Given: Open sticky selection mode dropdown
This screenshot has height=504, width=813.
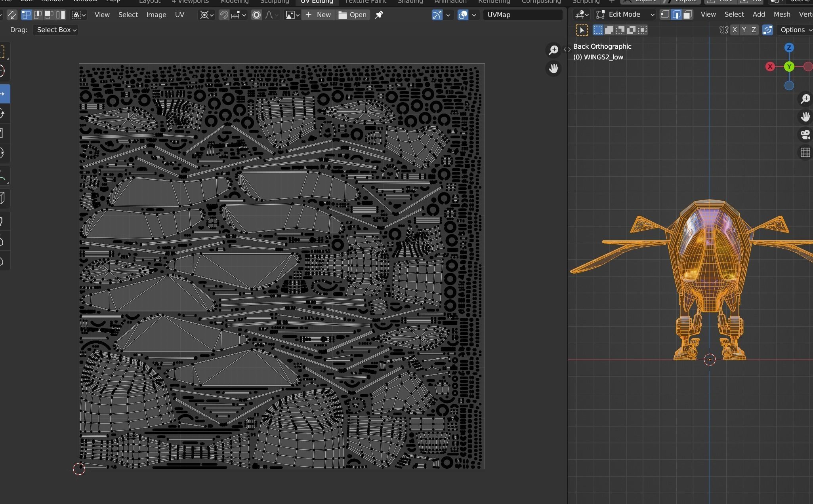Looking at the screenshot, I should pyautogui.click(x=78, y=15).
